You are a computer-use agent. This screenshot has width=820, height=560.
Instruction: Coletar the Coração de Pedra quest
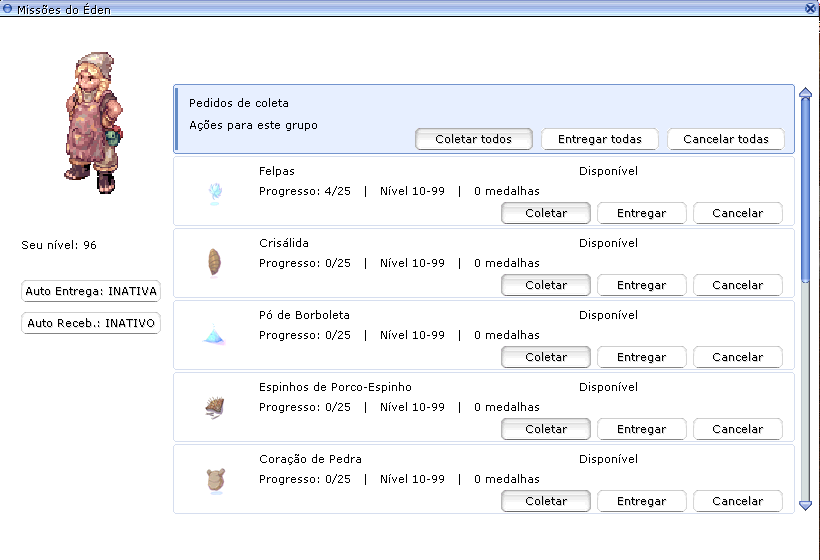coord(546,501)
